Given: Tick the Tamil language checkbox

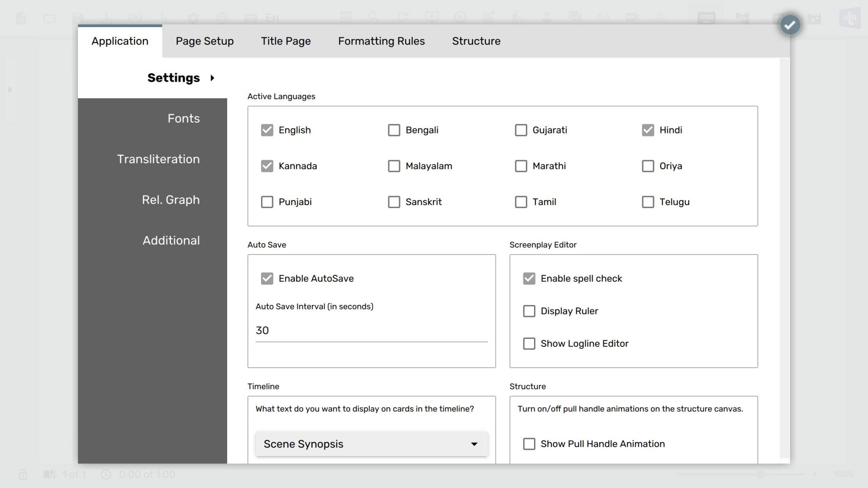Looking at the screenshot, I should [521, 202].
